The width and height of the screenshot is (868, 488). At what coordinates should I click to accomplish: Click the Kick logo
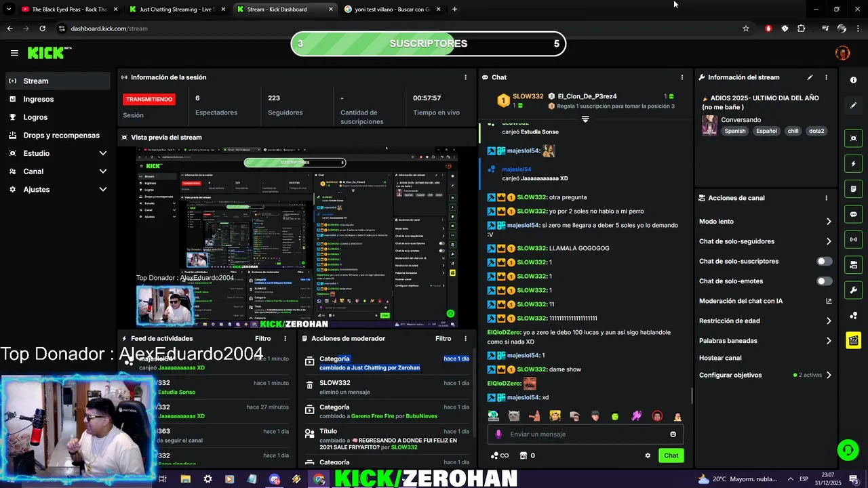point(50,53)
